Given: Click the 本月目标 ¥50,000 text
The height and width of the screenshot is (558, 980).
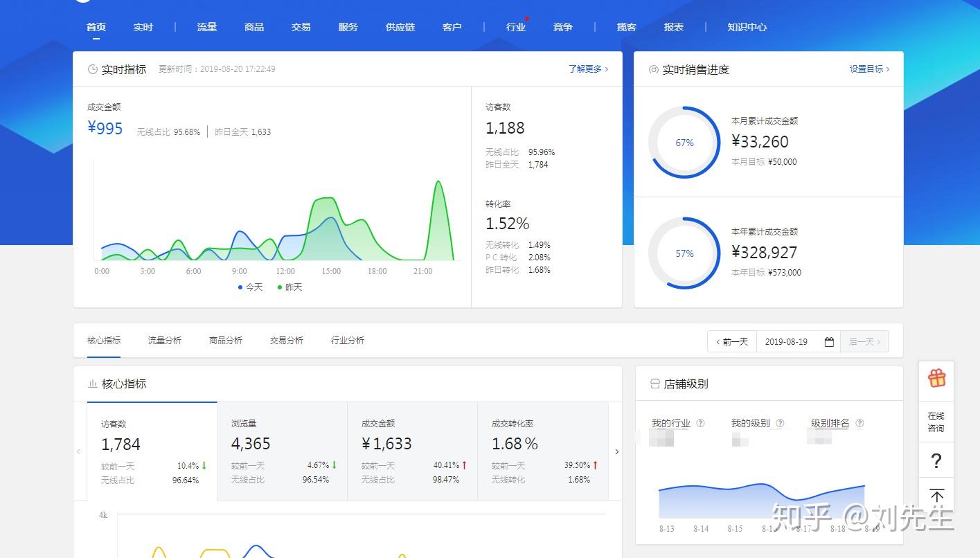Looking at the screenshot, I should (764, 162).
